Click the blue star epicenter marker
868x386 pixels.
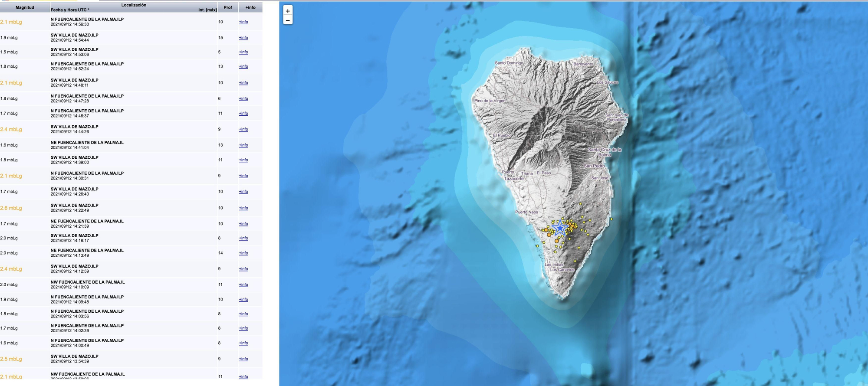pyautogui.click(x=560, y=228)
